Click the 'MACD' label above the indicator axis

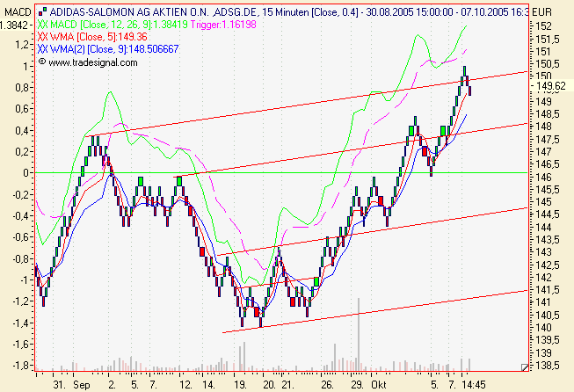point(18,12)
